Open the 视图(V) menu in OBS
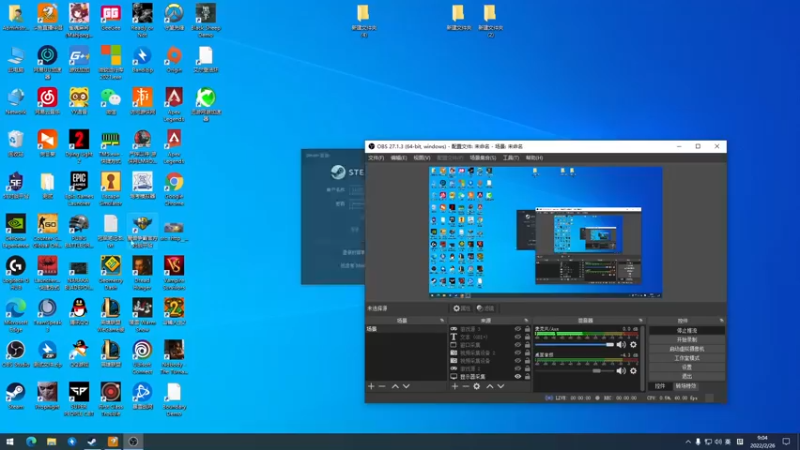This screenshot has height=450, width=800. coord(421,158)
